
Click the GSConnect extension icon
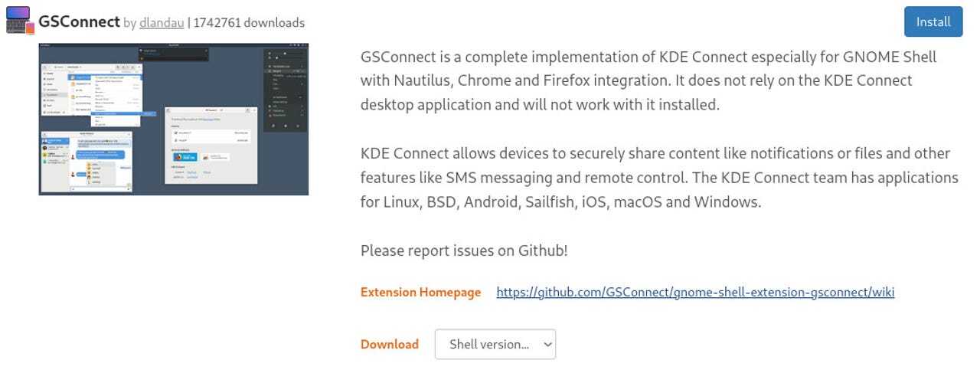coord(20,21)
